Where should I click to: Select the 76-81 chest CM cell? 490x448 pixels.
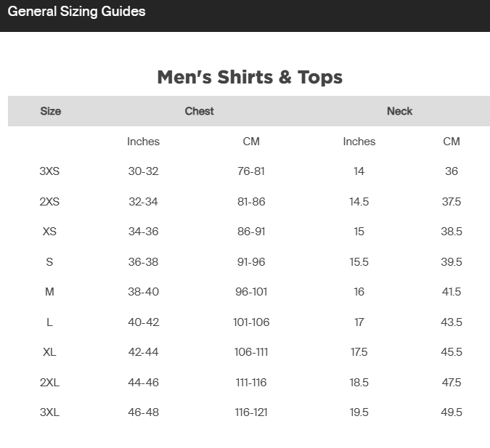(251, 171)
